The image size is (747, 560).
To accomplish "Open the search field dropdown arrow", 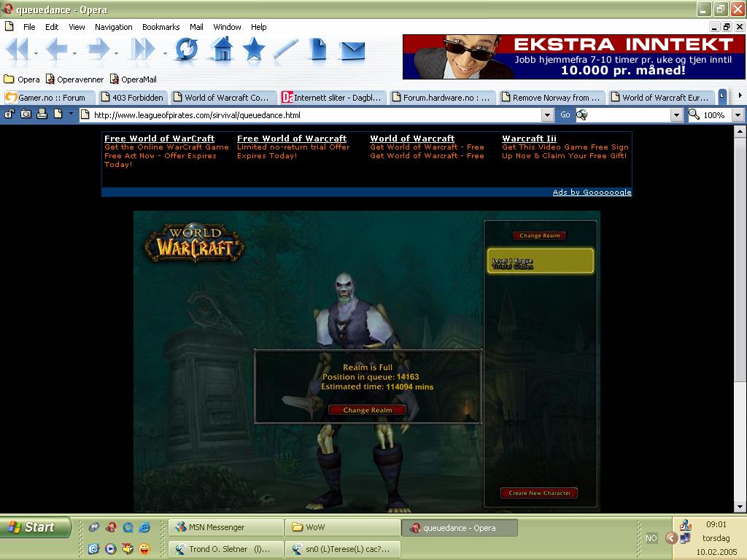I will (676, 114).
